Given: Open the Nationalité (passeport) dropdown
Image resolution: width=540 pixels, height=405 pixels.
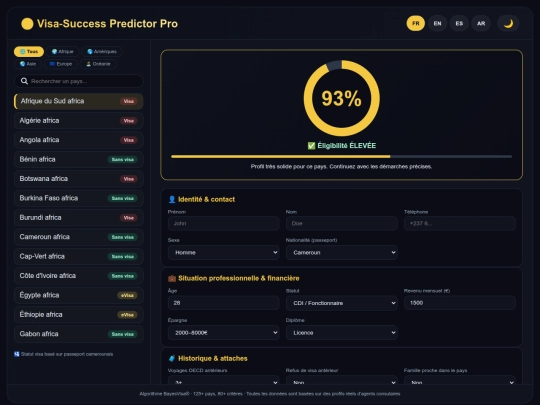Looking at the screenshot, I should coord(342,252).
